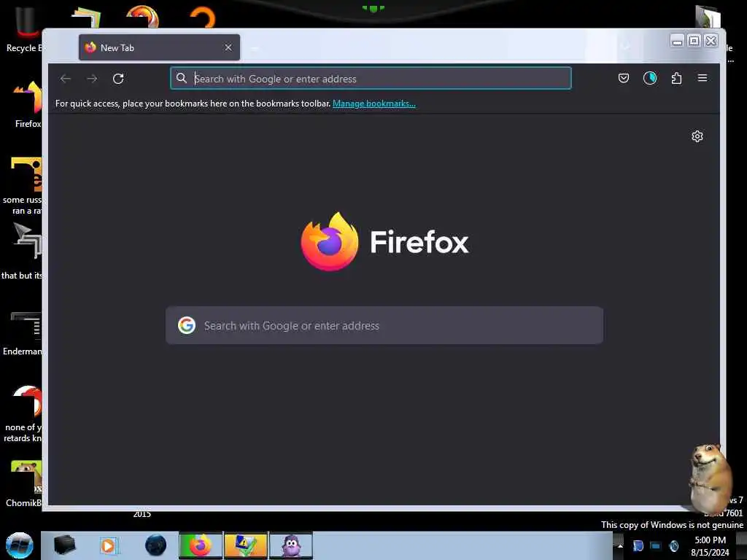Reload the current page in Firefox

point(118,79)
